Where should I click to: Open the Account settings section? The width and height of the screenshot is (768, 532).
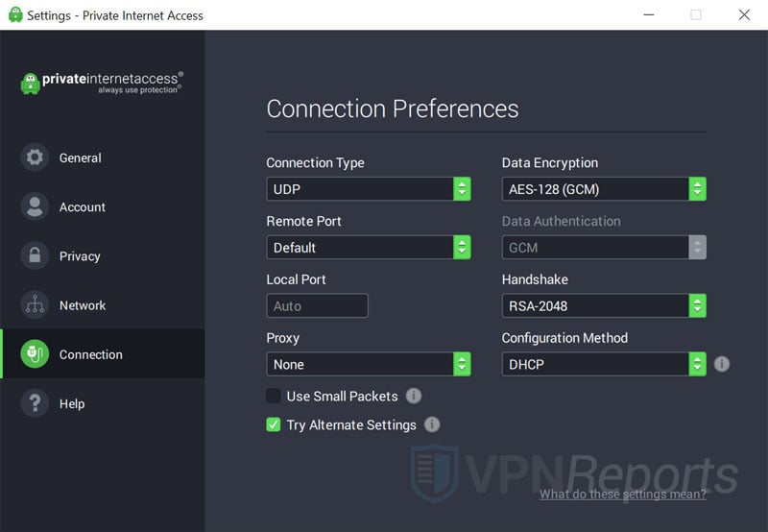pos(103,206)
